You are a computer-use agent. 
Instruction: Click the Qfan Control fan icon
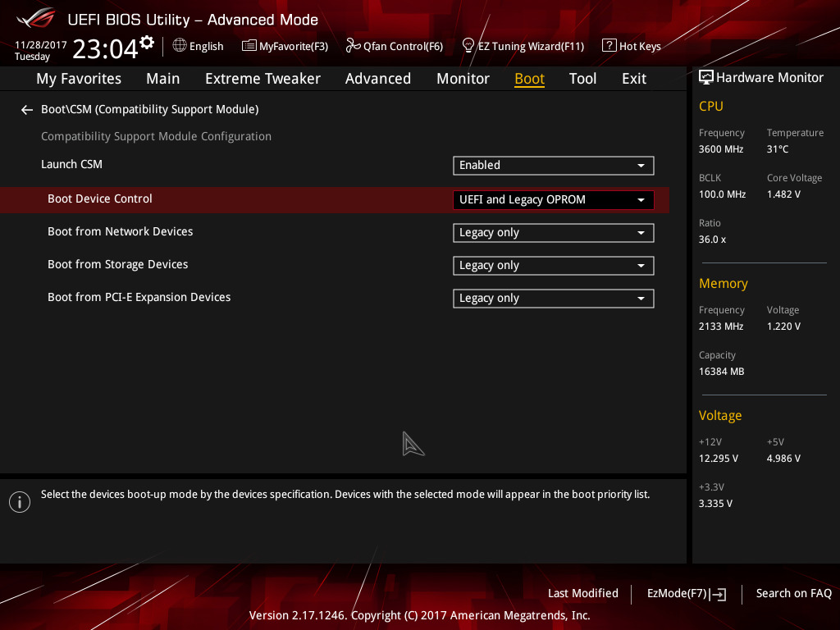click(353, 46)
